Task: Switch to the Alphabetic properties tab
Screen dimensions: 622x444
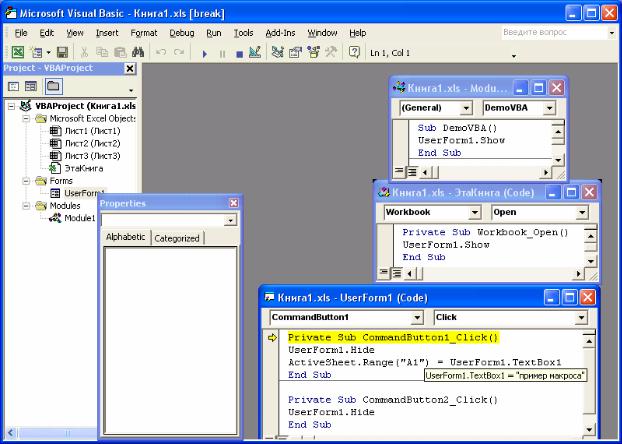Action: [x=125, y=237]
